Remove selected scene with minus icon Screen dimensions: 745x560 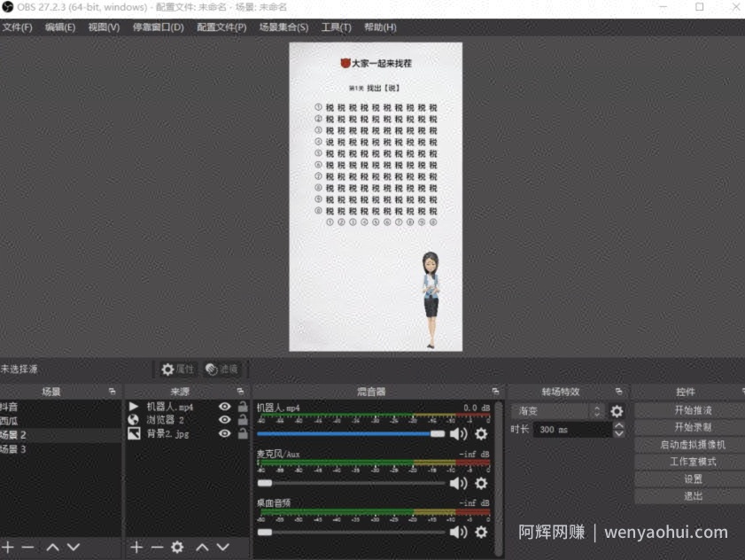27,548
